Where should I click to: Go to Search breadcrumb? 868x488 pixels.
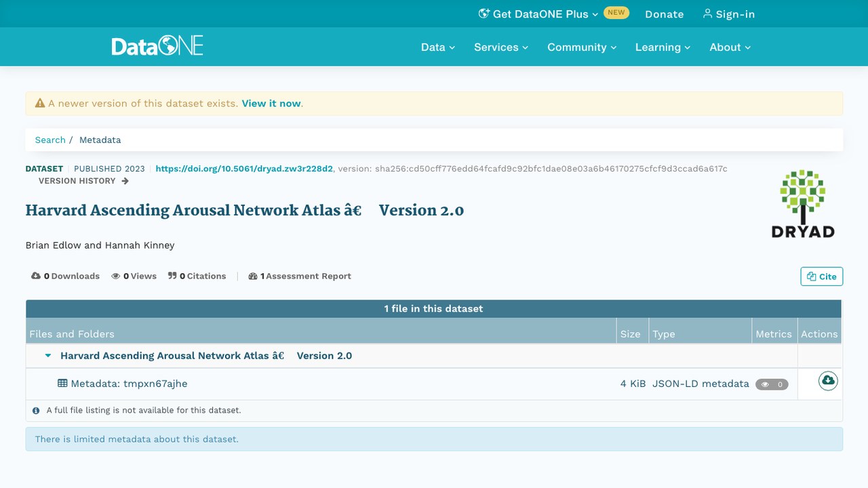(x=50, y=140)
